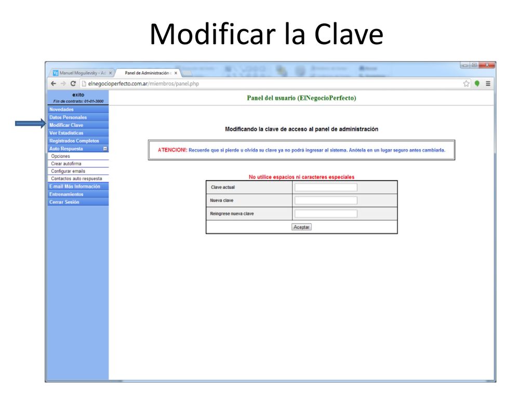532x399 pixels.
Task: Close the Panel de Administración tab
Action: tap(176, 73)
